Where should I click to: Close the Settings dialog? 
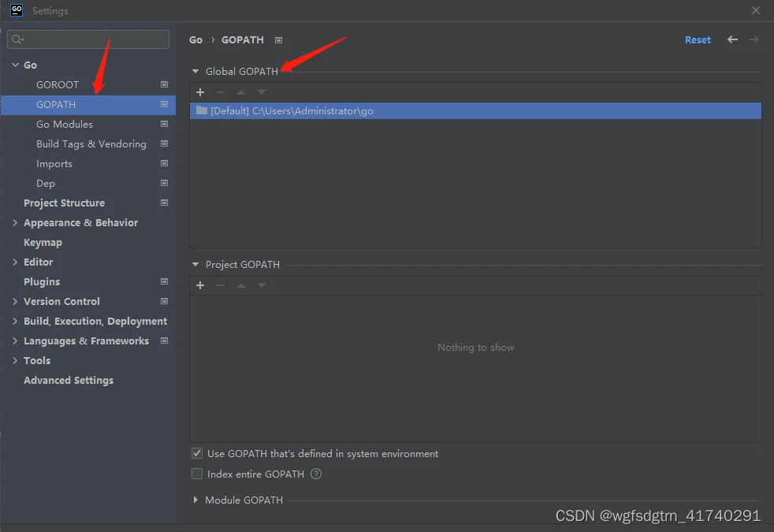(755, 10)
